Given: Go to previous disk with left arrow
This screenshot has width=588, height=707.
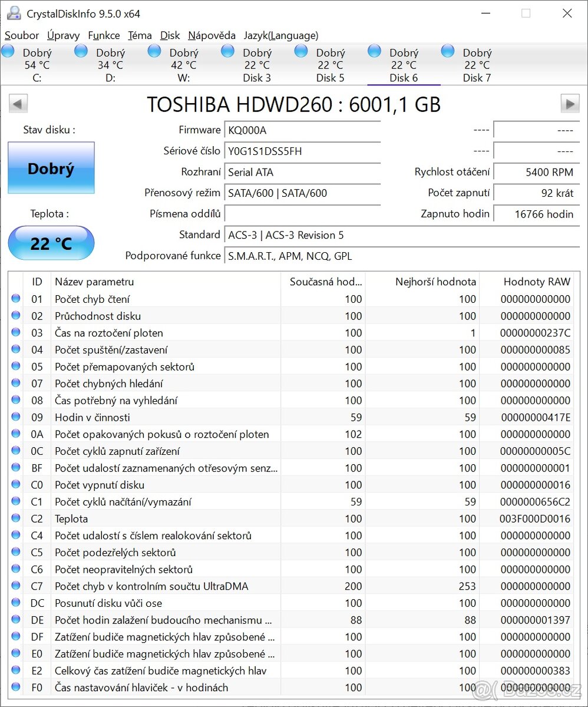Looking at the screenshot, I should pos(18,104).
